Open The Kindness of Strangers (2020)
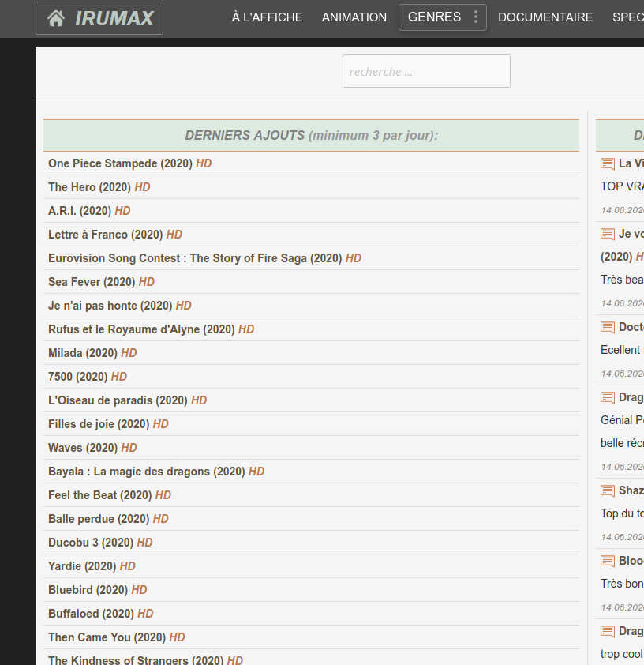This screenshot has height=665, width=644. click(x=146, y=660)
